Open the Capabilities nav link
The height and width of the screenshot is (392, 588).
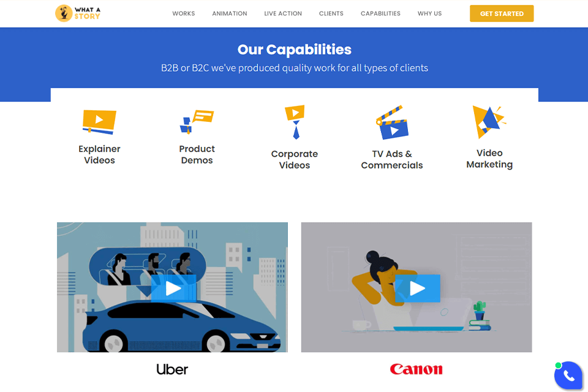click(380, 13)
